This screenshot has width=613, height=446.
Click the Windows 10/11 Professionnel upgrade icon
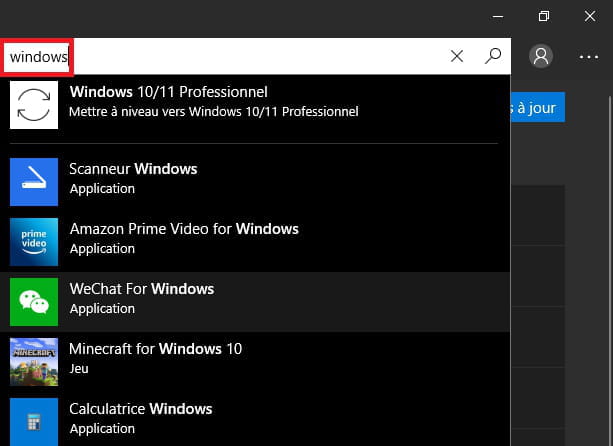point(34,105)
